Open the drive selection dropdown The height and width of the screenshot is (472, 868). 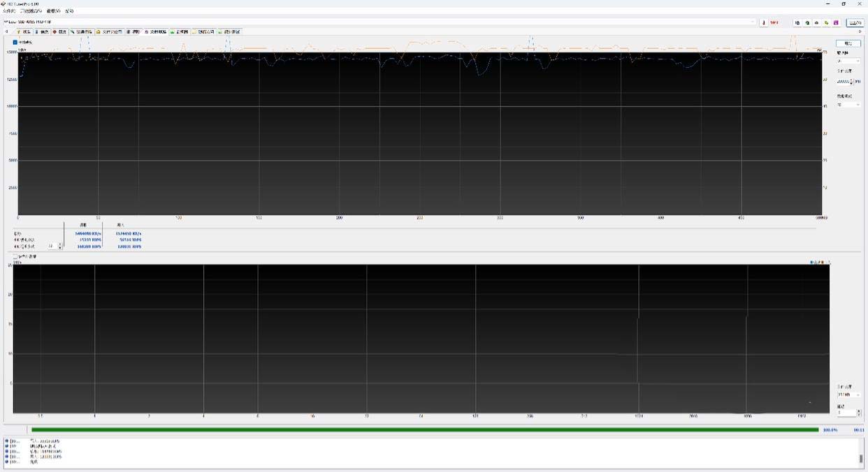tap(377, 22)
